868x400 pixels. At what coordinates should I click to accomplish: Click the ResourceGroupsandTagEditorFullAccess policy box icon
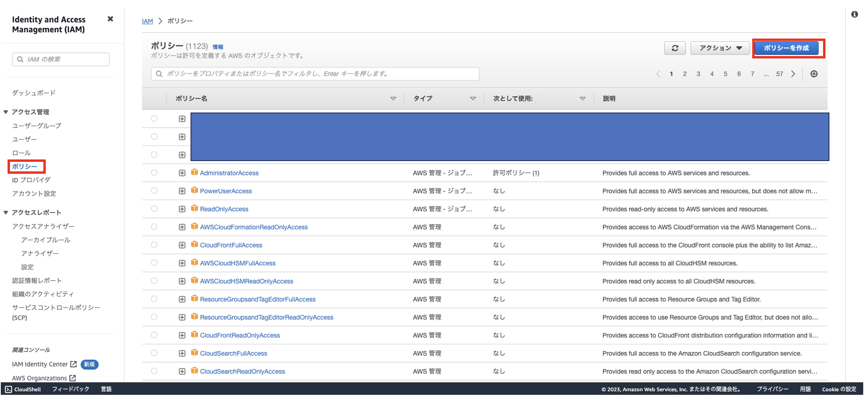click(195, 299)
